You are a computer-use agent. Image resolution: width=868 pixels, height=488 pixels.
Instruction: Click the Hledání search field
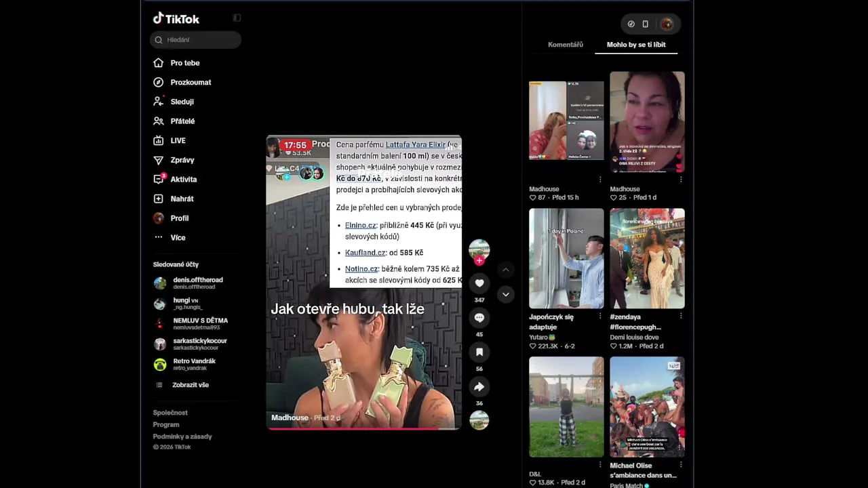pyautogui.click(x=195, y=40)
